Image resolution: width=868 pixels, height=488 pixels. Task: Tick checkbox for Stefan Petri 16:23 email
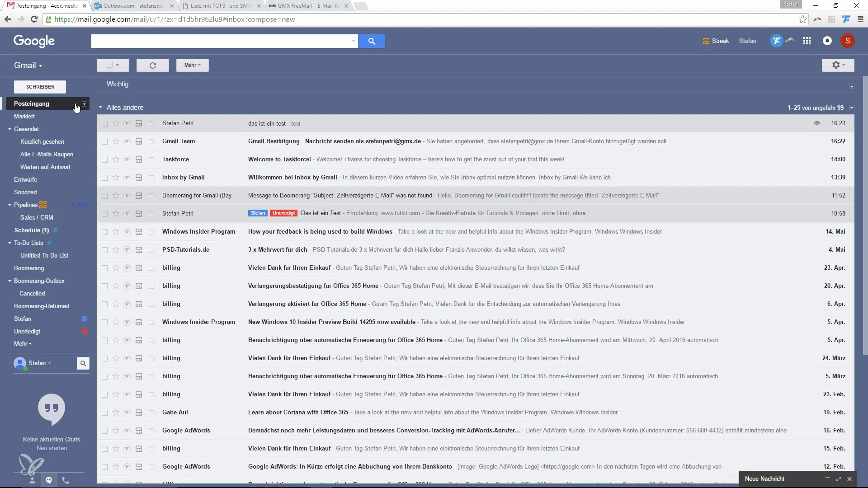[104, 123]
